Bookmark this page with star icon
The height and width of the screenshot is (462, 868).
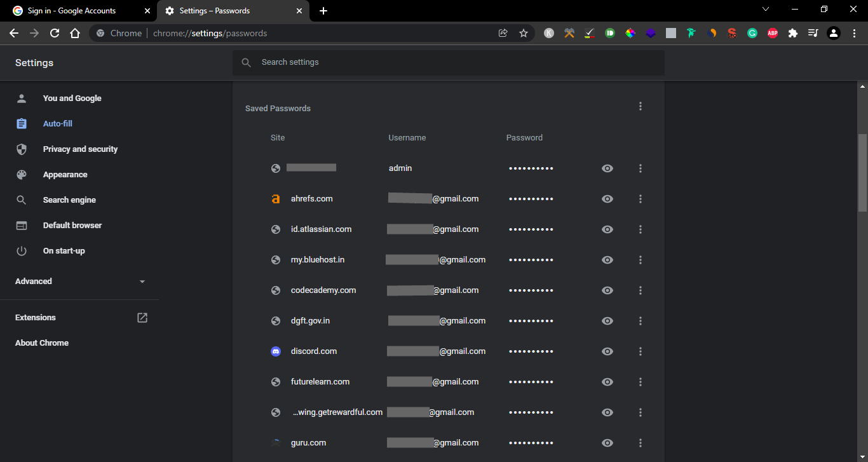pyautogui.click(x=524, y=33)
